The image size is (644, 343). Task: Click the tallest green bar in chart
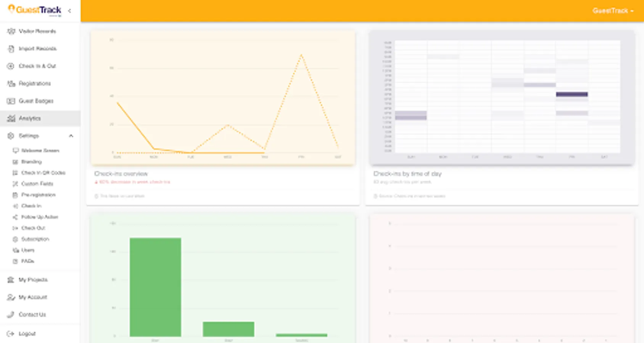point(155,287)
